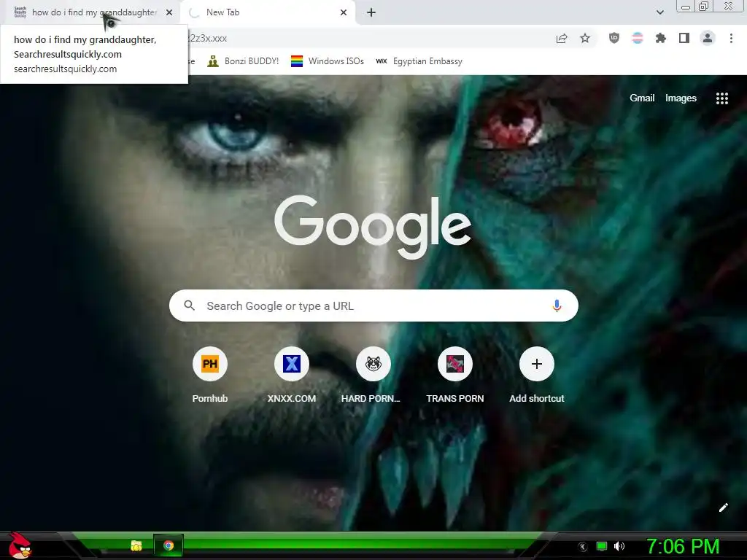Image resolution: width=747 pixels, height=560 pixels.
Task: Open a new tab with plus button
Action: click(x=371, y=12)
